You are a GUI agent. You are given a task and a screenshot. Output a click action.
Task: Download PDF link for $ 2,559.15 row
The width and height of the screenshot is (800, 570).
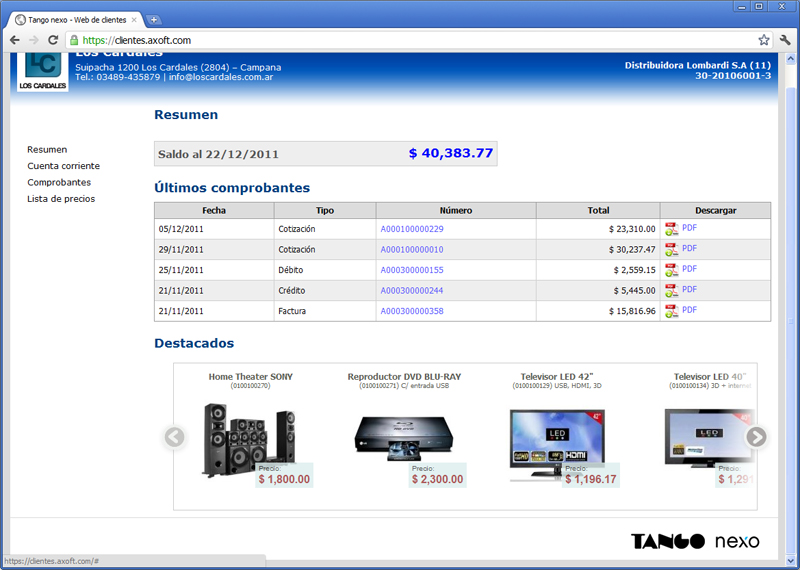(x=689, y=268)
